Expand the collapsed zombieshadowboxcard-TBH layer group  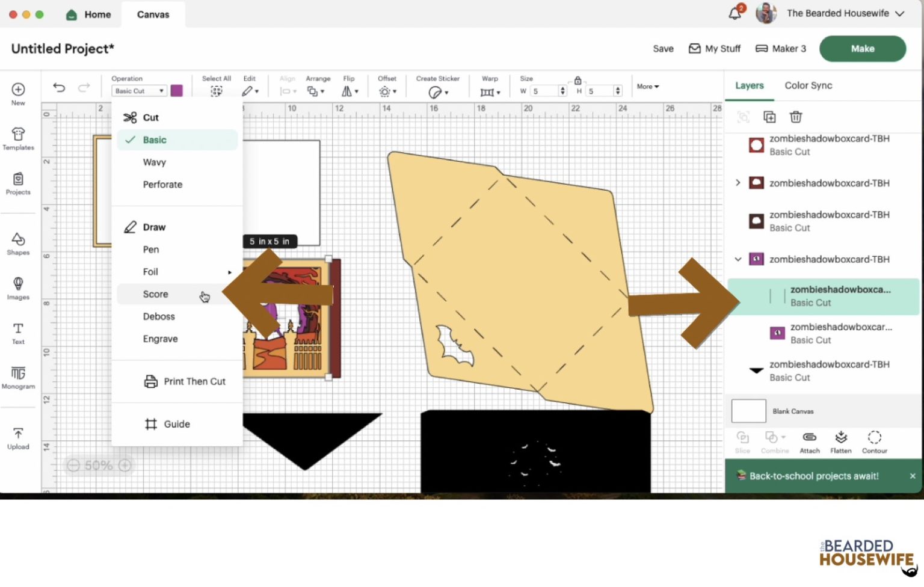(738, 183)
